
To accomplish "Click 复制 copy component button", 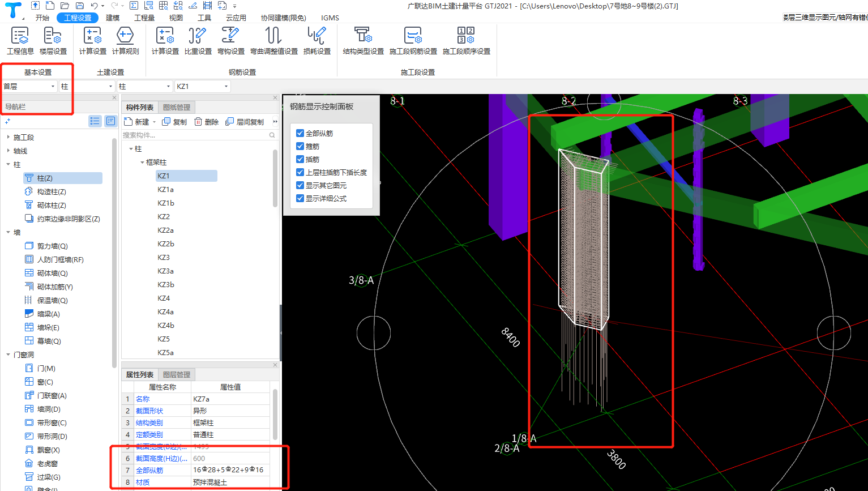I will coord(174,122).
